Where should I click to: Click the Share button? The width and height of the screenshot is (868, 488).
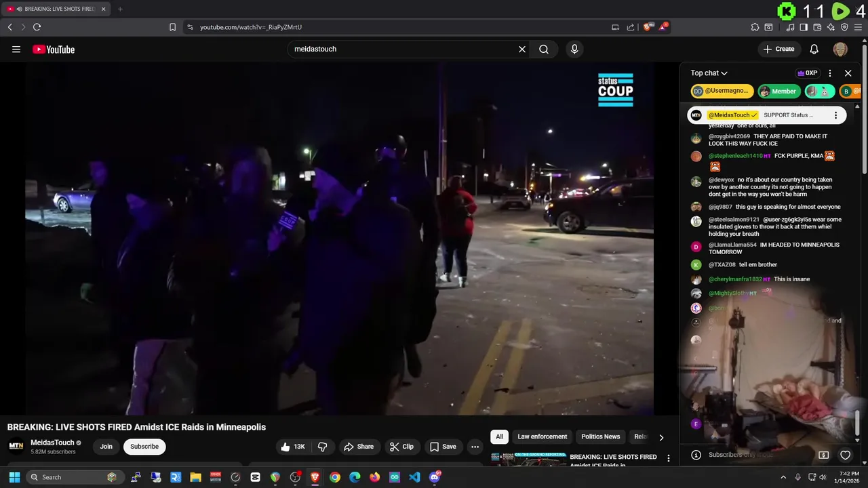coord(359,447)
